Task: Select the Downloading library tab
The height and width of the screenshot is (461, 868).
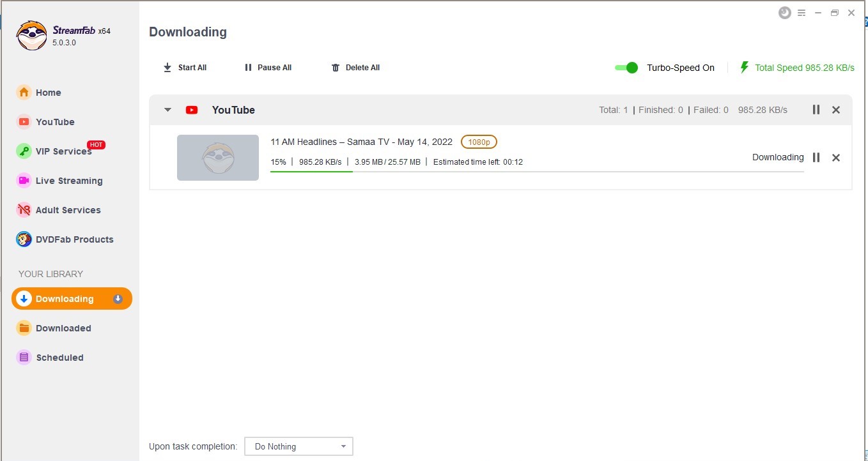Action: [x=72, y=299]
